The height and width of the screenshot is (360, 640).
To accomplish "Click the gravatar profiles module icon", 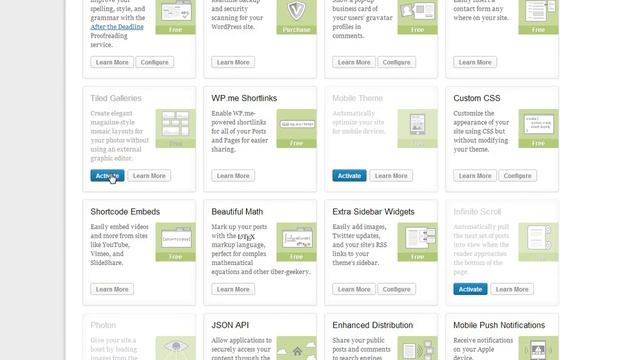I will click(x=417, y=17).
